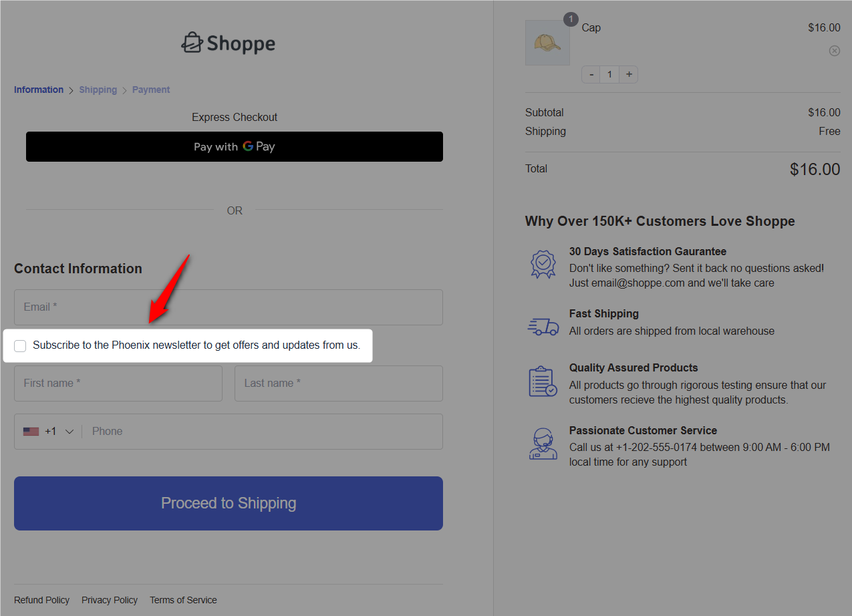
Task: Select the US flag icon in phone field
Action: 31,431
